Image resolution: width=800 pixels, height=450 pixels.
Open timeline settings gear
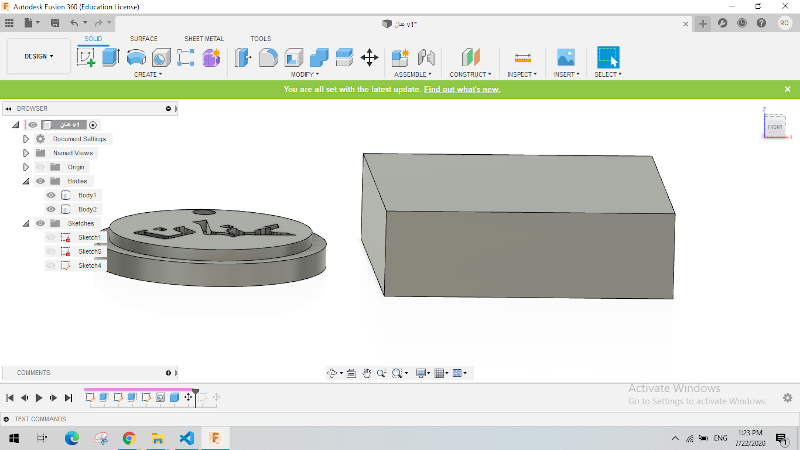pos(788,397)
